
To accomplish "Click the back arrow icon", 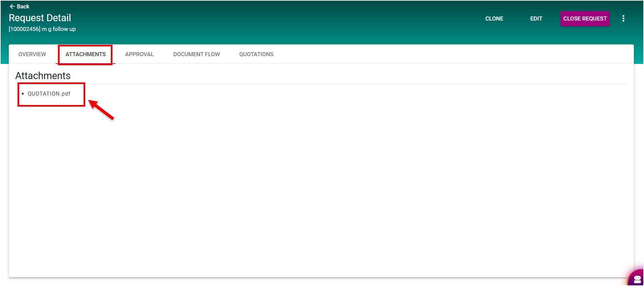I will [12, 6].
